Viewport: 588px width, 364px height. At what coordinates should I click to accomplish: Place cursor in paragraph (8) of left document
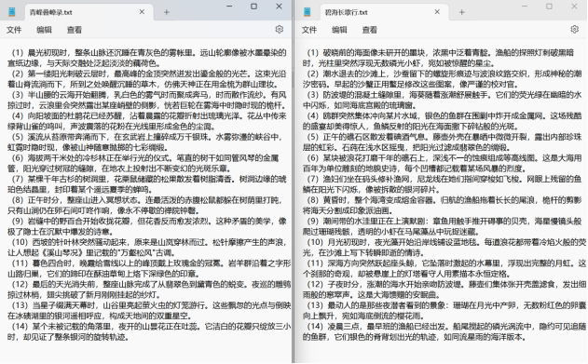pyautogui.click(x=145, y=205)
